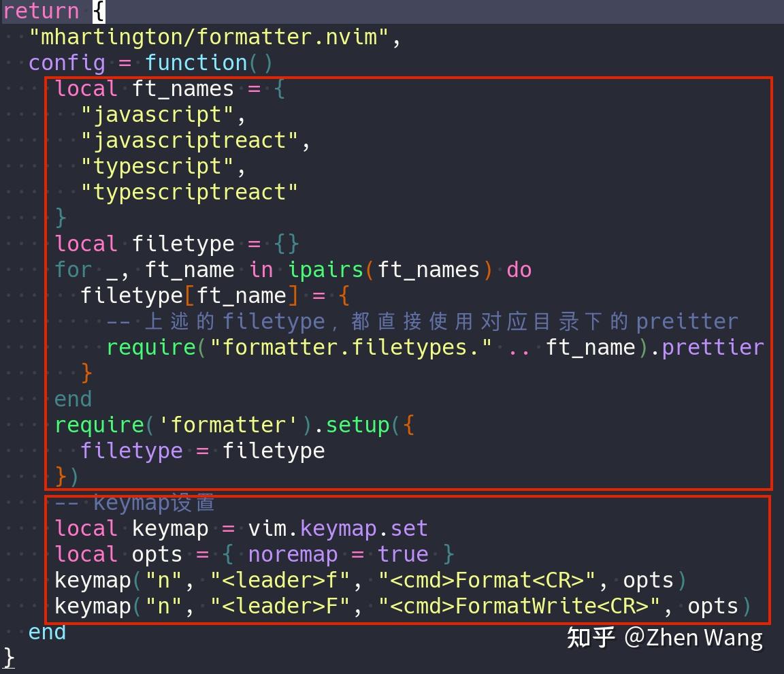Screen dimensions: 784x674
Task: Click the keymap设置 comment line
Action: (x=135, y=503)
